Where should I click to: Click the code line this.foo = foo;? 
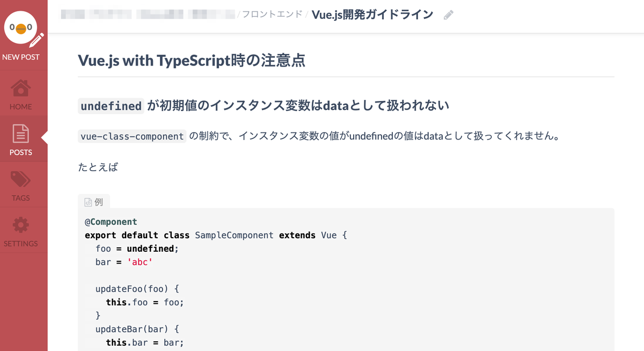click(145, 302)
